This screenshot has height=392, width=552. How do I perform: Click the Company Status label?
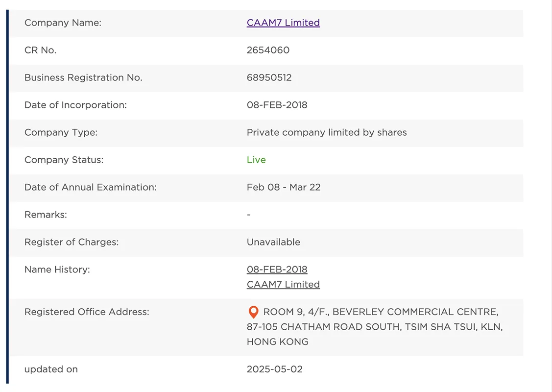(x=64, y=160)
